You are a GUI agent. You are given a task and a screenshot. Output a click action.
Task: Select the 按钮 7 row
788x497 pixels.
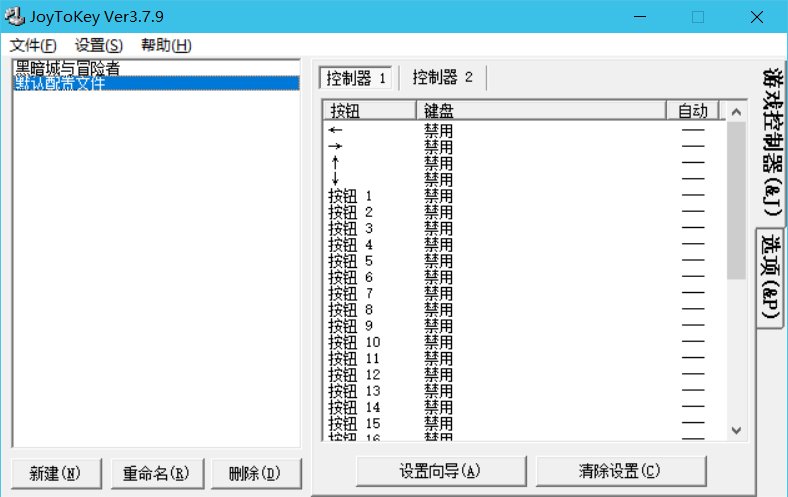click(x=524, y=293)
